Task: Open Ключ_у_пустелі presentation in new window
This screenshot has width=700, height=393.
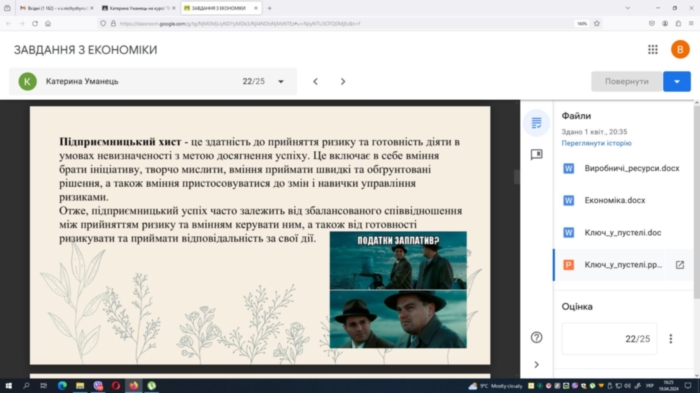Action: click(x=679, y=265)
